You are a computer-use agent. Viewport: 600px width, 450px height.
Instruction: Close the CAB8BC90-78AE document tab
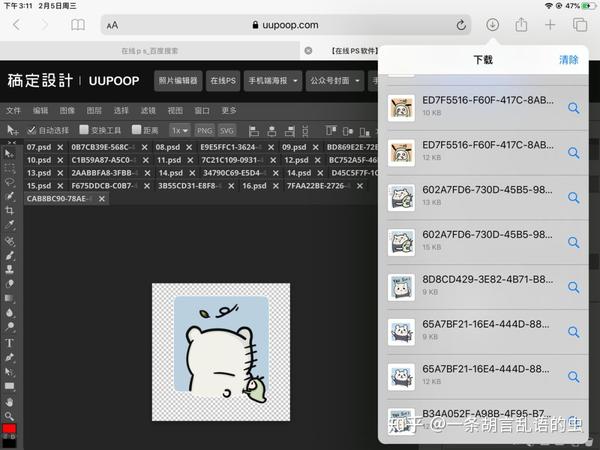pos(101,199)
